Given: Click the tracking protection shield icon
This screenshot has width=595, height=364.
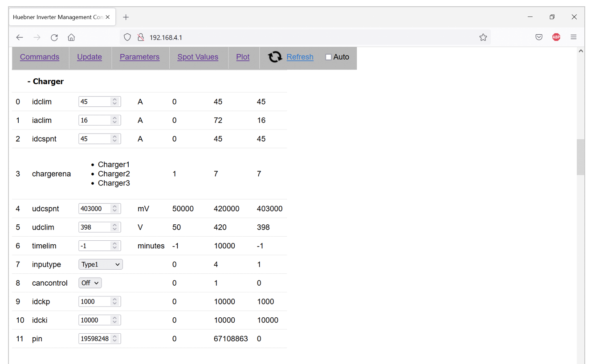Looking at the screenshot, I should (x=127, y=37).
